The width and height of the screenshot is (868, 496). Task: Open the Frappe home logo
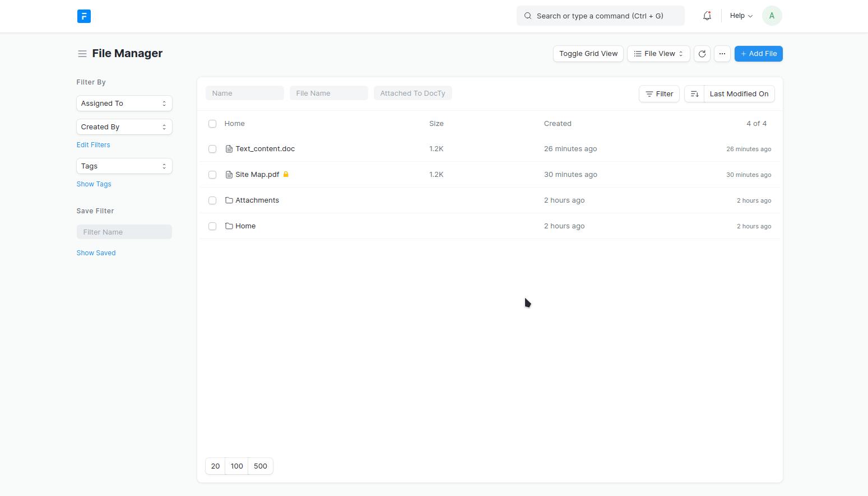pos(84,16)
